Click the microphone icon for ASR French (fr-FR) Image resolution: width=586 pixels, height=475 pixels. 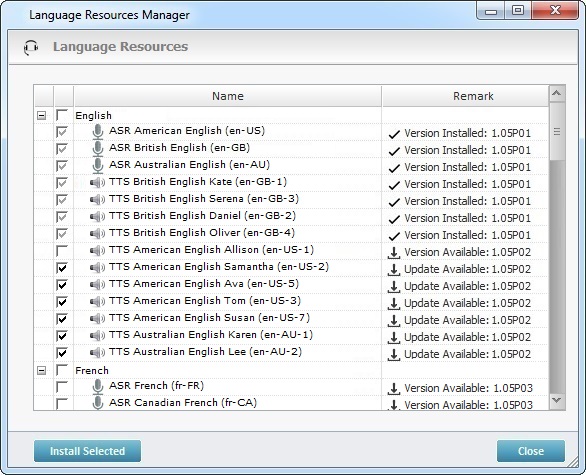point(98,387)
